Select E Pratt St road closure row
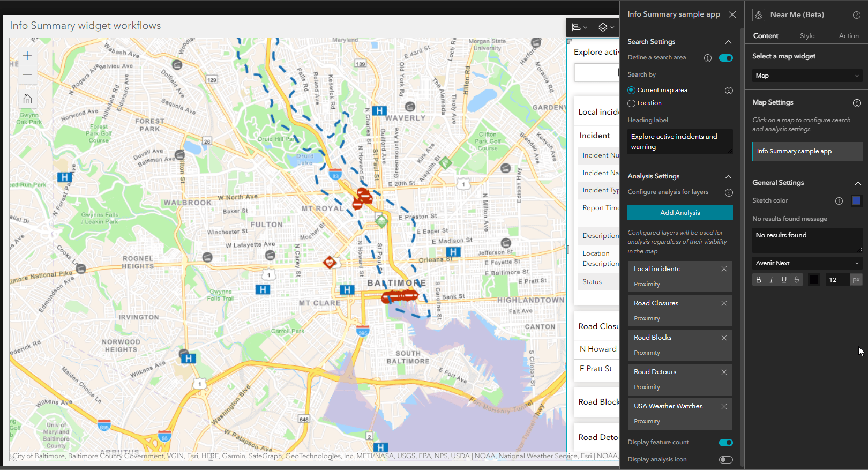Screen dimensions: 868x470 (x=598, y=369)
